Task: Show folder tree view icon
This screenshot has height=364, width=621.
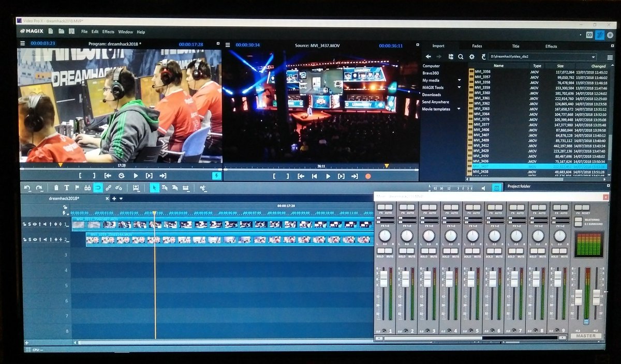Action: coord(450,57)
